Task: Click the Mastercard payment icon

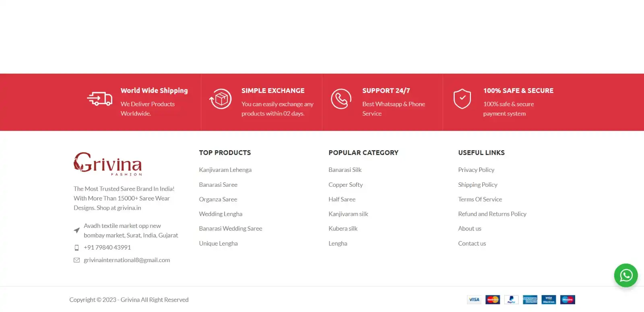Action: (x=493, y=300)
